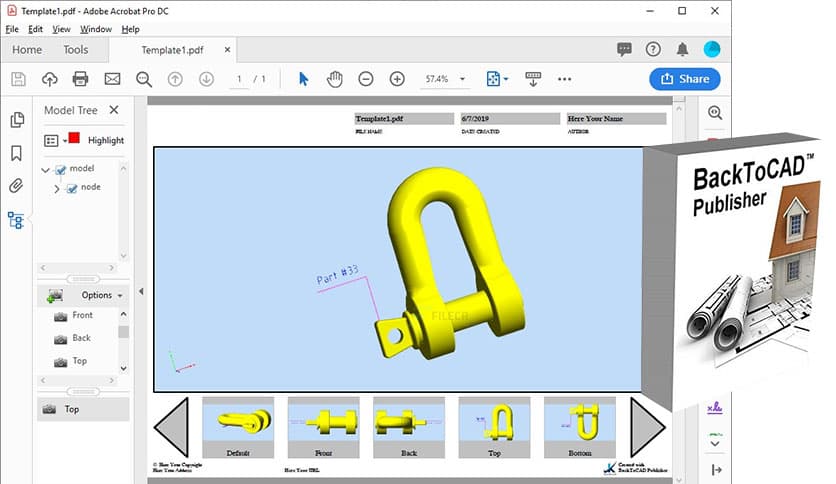Screen dimensions: 836x484
Task: Expand the right tools pane arrow
Action: [717, 470]
